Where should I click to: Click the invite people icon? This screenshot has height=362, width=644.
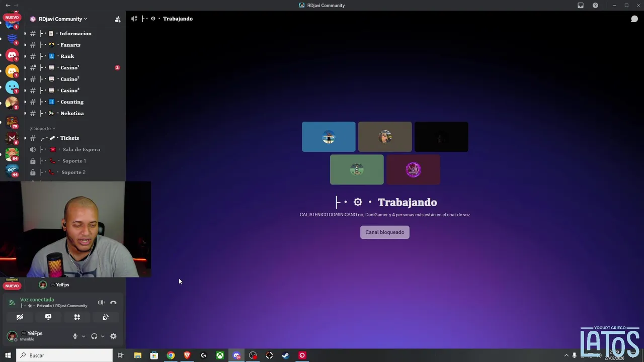118,19
